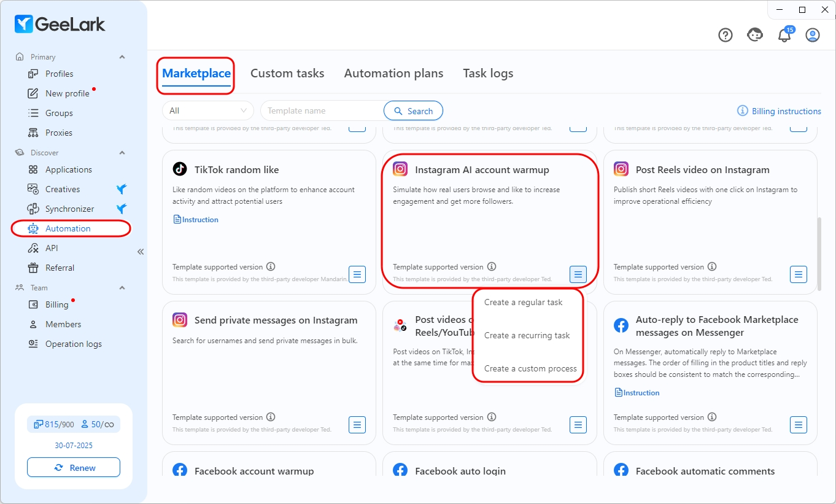Collapse the Discover sidebar section

pyautogui.click(x=122, y=153)
